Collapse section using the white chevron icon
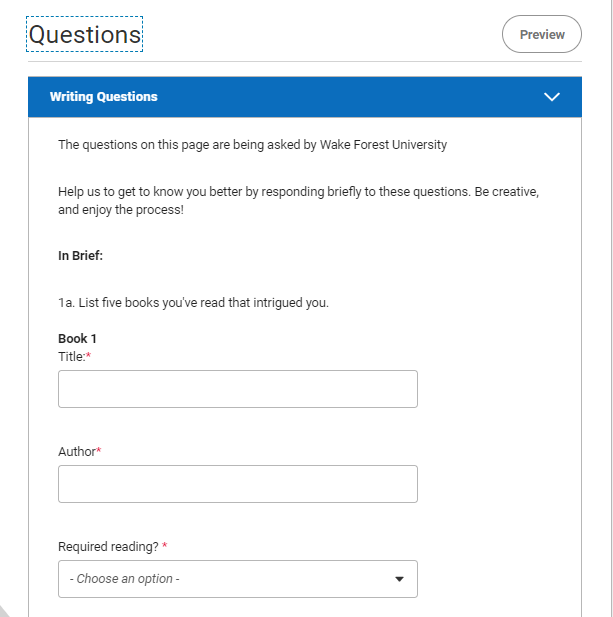The width and height of the screenshot is (613, 617). click(x=552, y=97)
